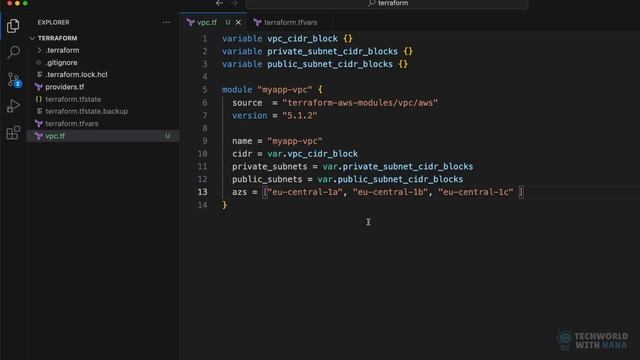This screenshot has width=640, height=360.
Task: Click the "eu-central-1b" string
Action: point(390,192)
